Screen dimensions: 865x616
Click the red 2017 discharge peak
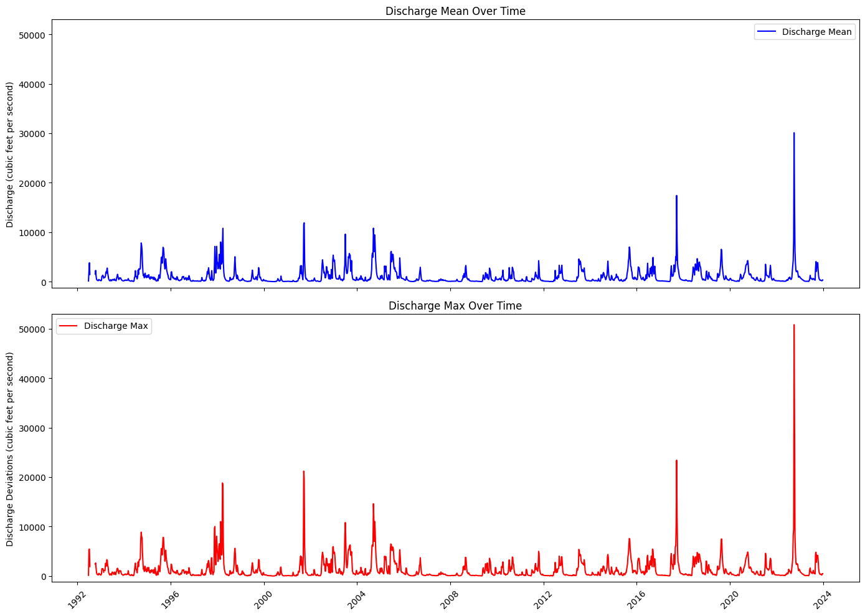coord(677,461)
